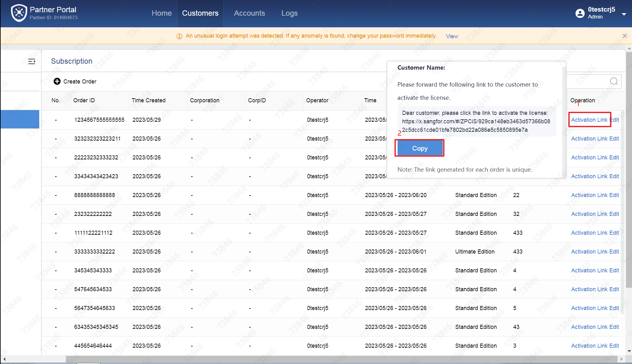Dismiss the unusual login warning banner
Screen dimensions: 632x364
click(x=624, y=36)
